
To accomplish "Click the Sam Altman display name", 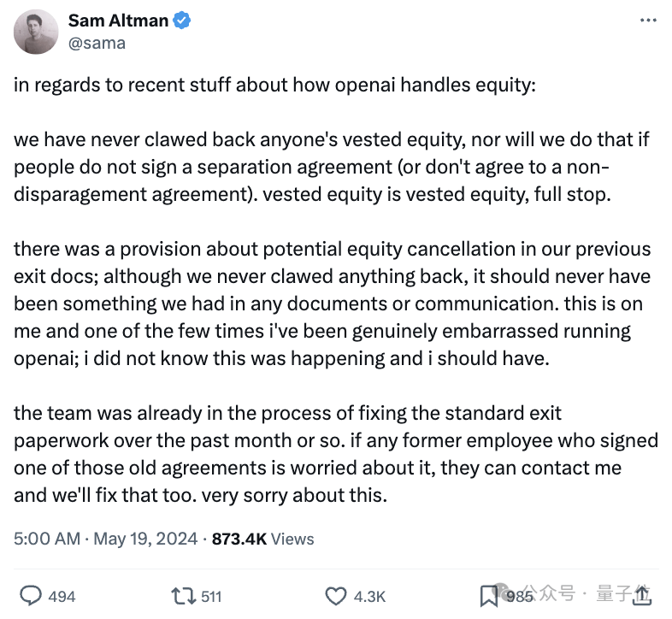I will 118,21.
